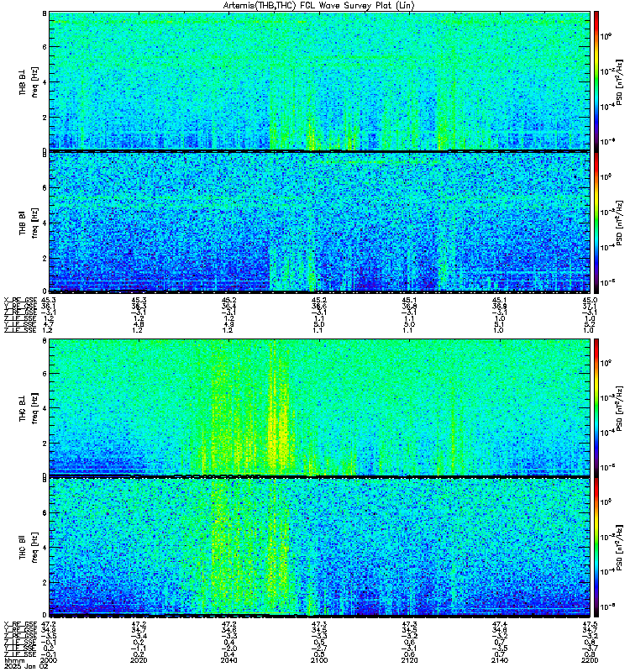The height and width of the screenshot is (672, 630).
Task: Click the '6' frequency tick of THB B⊥ panel
Action: coord(45,47)
